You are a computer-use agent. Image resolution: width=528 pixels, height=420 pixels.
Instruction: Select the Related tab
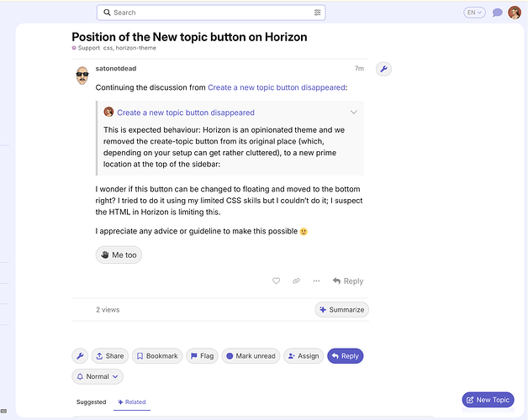click(x=132, y=402)
